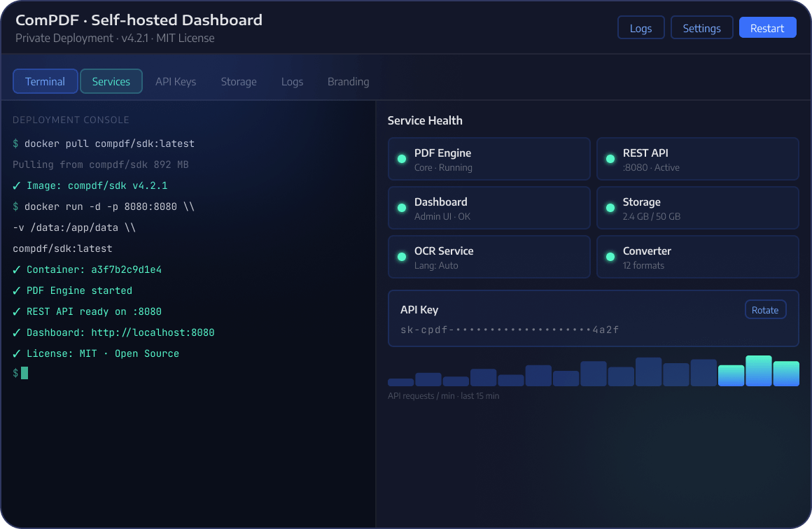
Task: Click checkmark beside Dashboard localhost line
Action: click(17, 332)
